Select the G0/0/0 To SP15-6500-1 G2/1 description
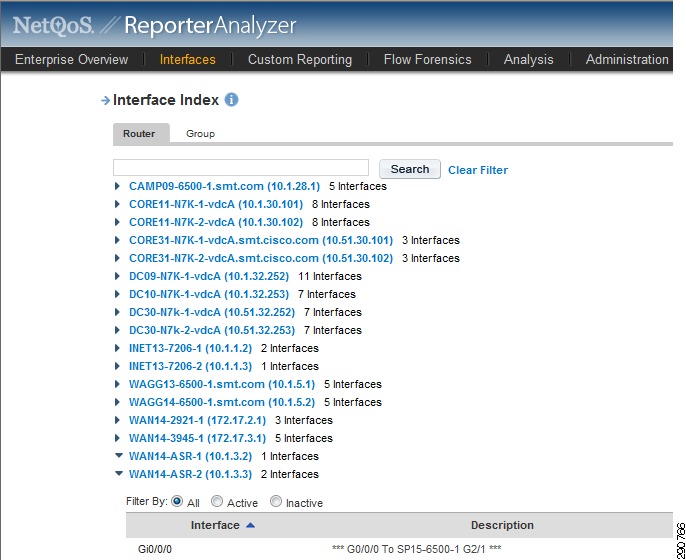The image size is (686, 560). click(x=416, y=549)
